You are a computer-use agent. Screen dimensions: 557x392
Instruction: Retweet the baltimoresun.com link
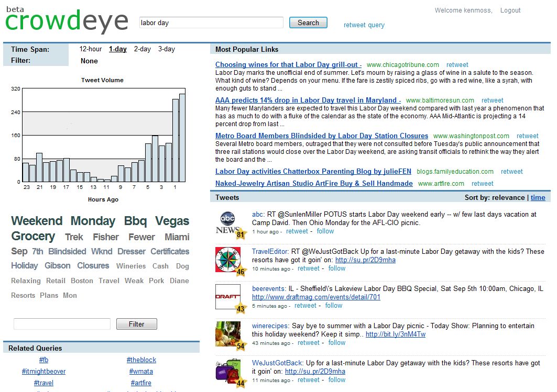tap(493, 100)
